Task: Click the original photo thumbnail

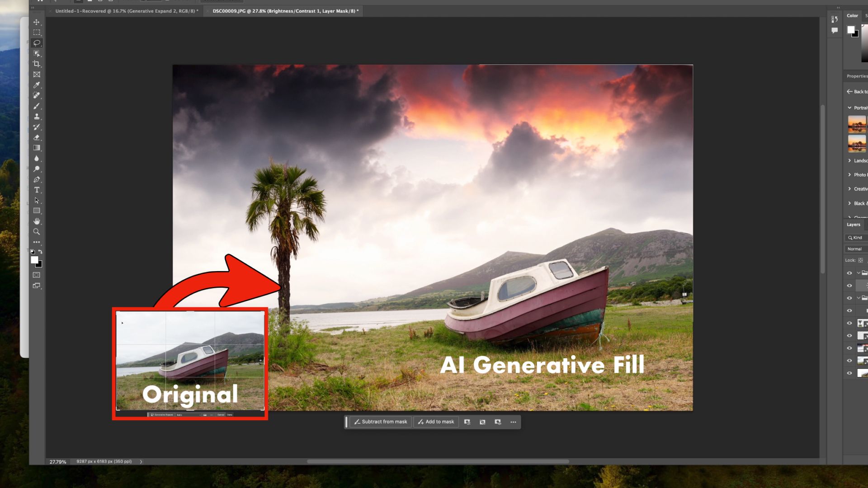Action: click(x=190, y=361)
